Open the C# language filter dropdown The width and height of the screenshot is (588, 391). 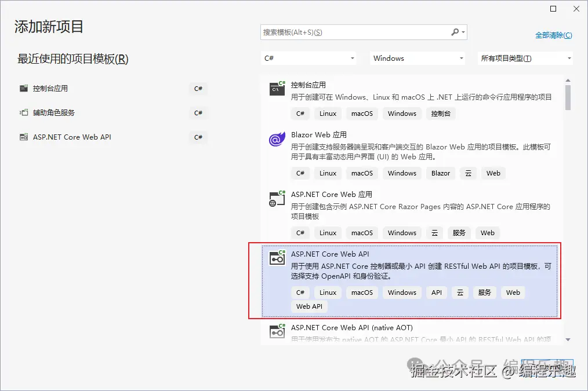coord(308,59)
